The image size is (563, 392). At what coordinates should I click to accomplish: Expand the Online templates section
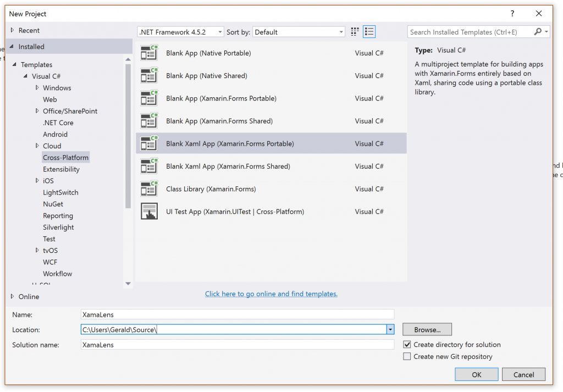[x=13, y=296]
